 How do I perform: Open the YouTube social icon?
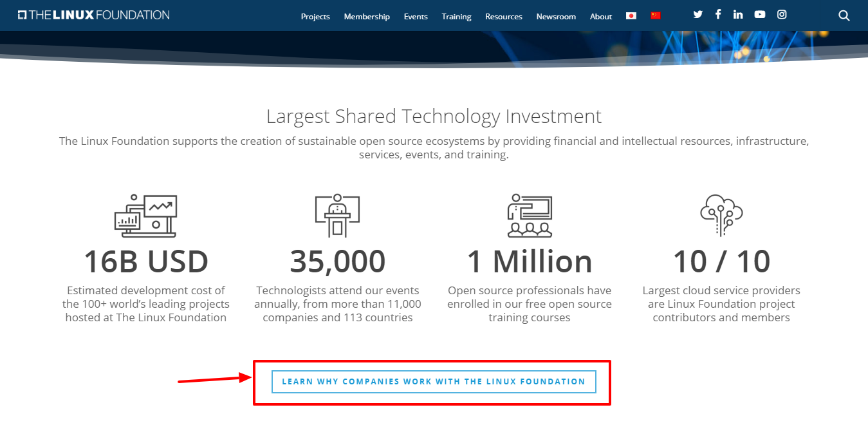(760, 15)
